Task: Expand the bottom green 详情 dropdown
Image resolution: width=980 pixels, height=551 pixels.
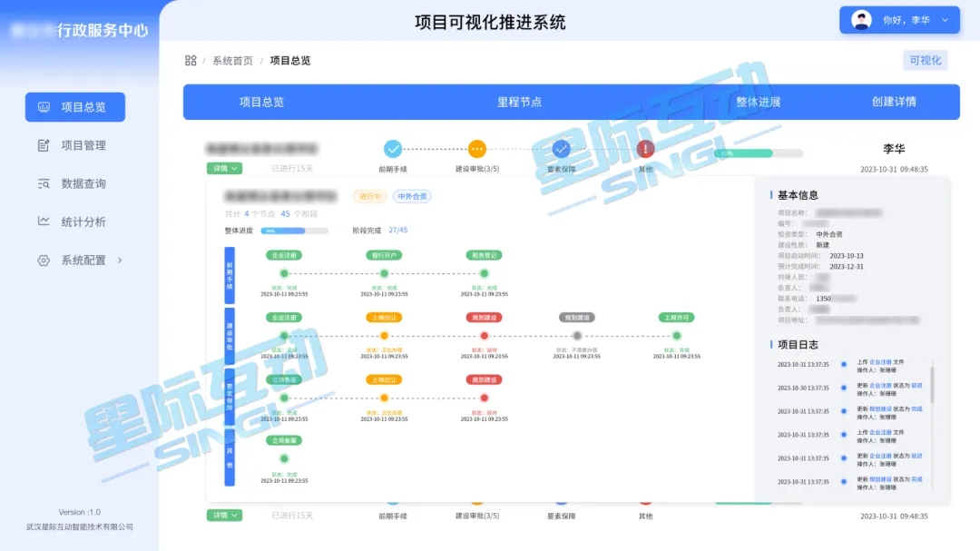Action: coord(224,516)
